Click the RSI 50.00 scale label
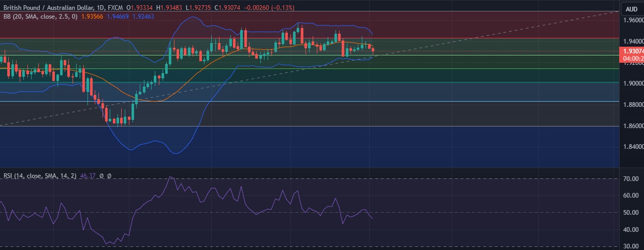Viewport: 644px width, 250px height. point(630,213)
